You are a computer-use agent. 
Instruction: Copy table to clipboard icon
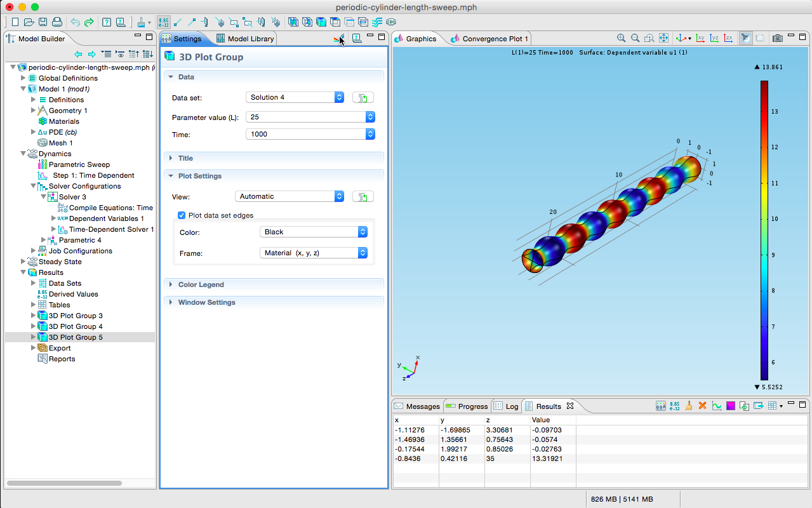tap(745, 405)
